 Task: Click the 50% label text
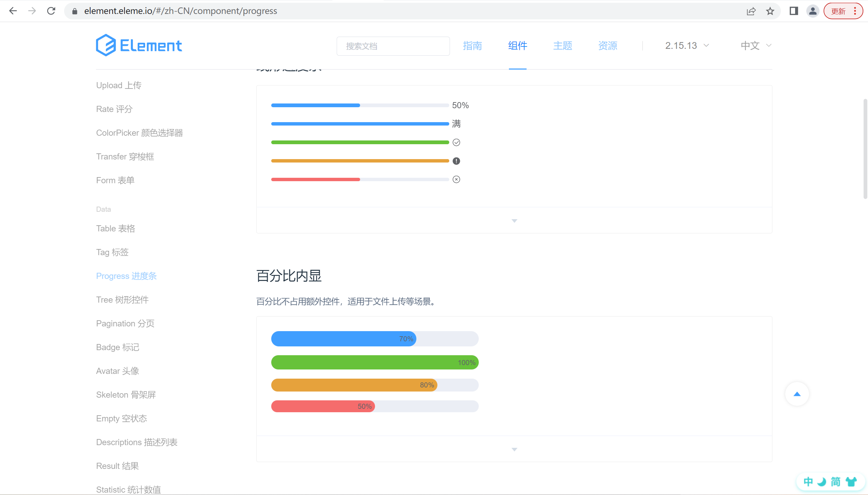point(460,106)
